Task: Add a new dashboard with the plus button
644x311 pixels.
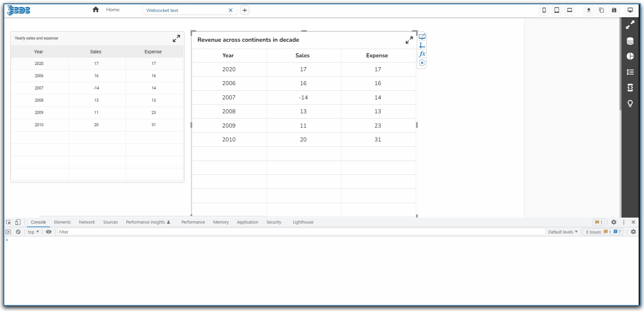Action: click(244, 10)
